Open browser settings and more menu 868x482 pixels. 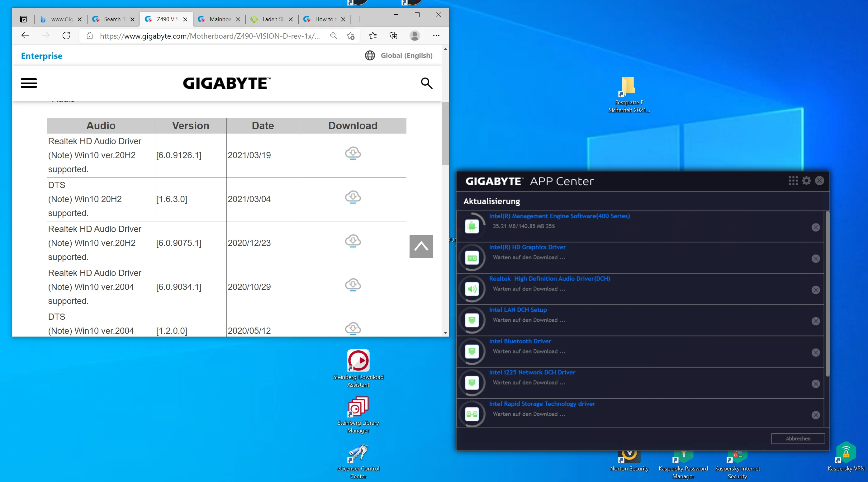coord(436,36)
